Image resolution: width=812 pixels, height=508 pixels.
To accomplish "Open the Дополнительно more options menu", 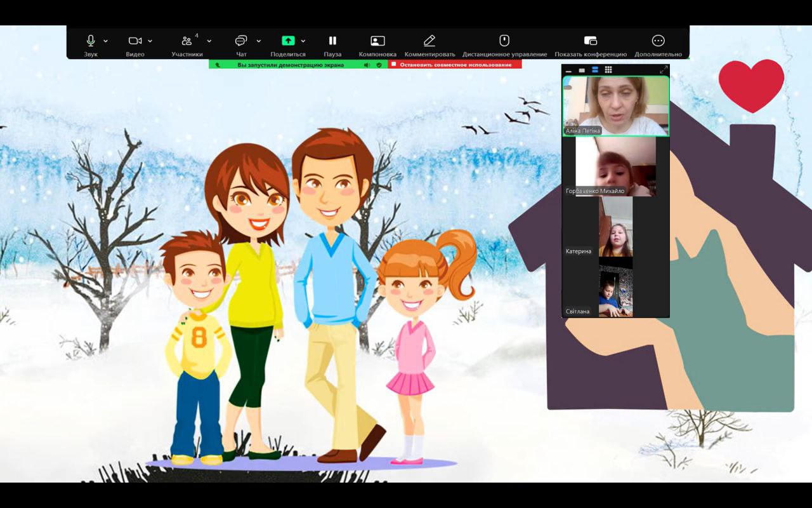I will [658, 41].
